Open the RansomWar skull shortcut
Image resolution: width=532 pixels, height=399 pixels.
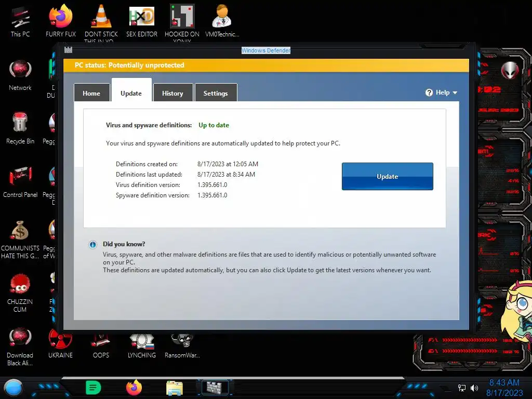[x=182, y=346]
